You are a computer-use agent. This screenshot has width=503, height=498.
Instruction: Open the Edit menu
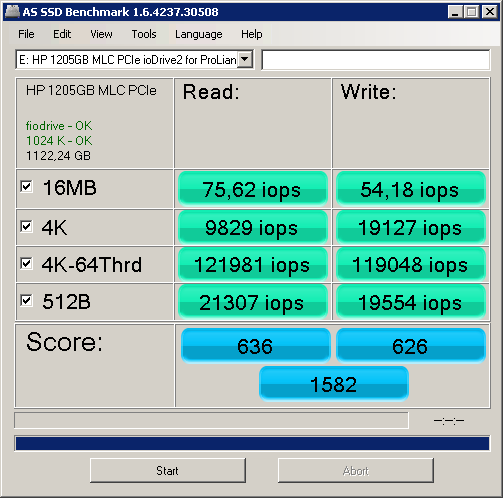point(62,34)
